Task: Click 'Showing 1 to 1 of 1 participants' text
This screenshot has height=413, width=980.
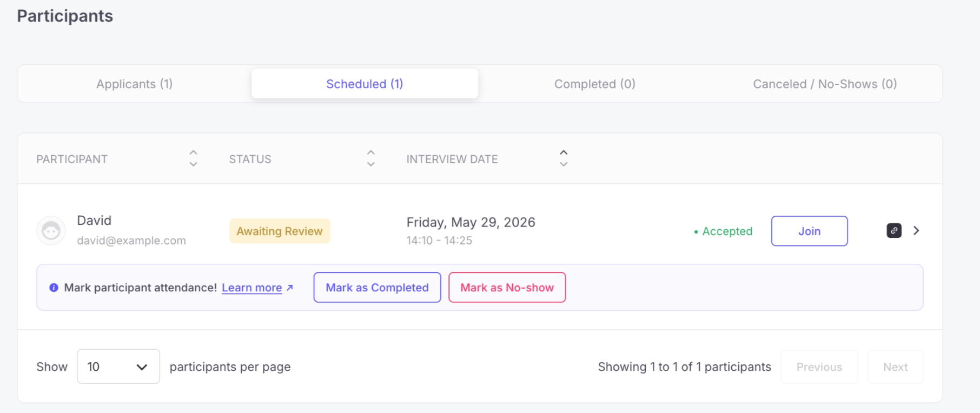Action: [x=684, y=367]
